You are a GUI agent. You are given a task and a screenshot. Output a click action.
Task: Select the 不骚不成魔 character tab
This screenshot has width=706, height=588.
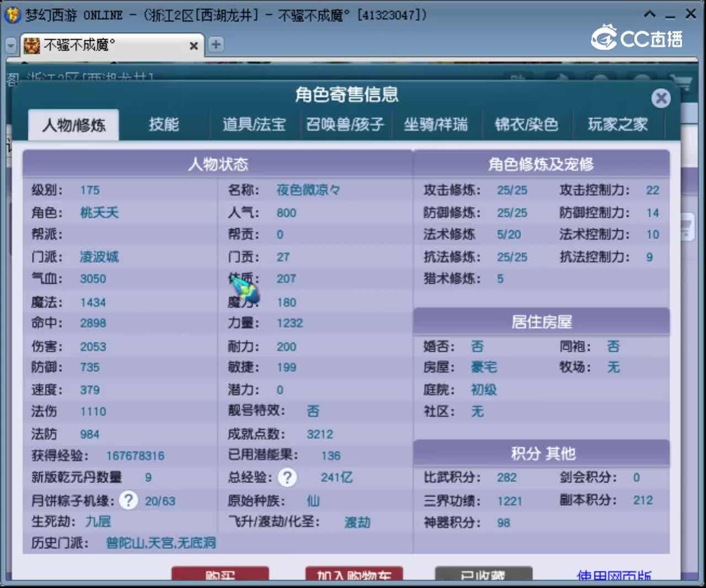click(x=112, y=45)
